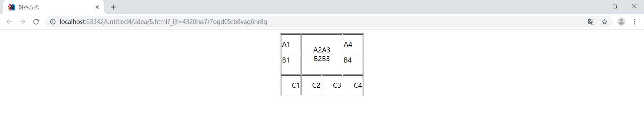Reload the page with the refresh icon
The image size is (644, 123).
point(36,22)
